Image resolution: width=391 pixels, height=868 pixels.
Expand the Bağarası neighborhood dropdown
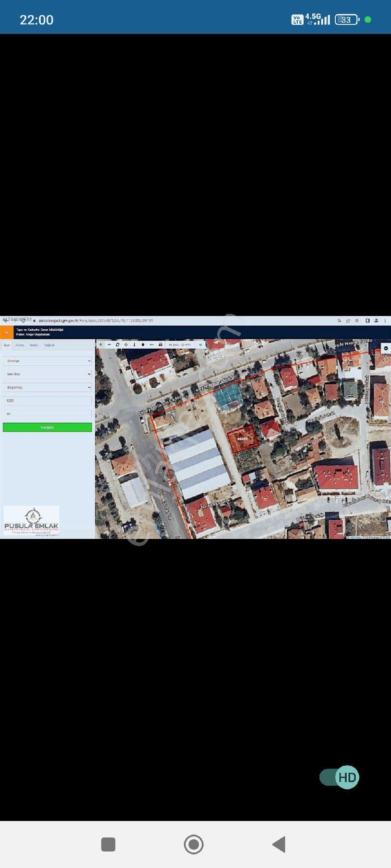[47, 387]
